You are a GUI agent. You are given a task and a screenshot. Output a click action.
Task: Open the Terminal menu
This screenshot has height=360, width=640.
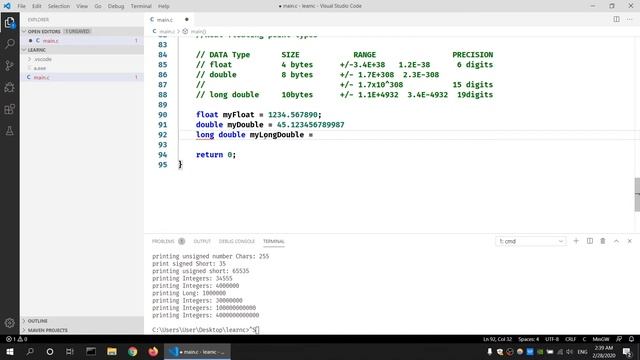pyautogui.click(x=141, y=6)
